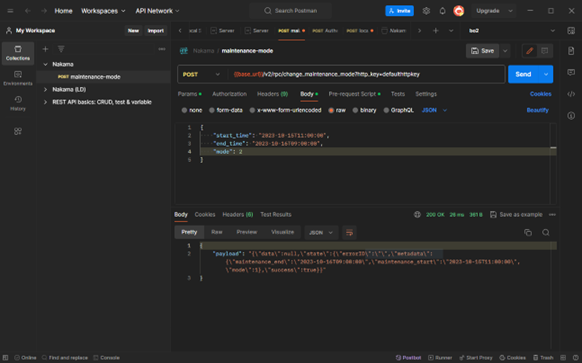This screenshot has width=582, height=363.
Task: Open the documentation icon in right sidebar
Action: [x=571, y=50]
